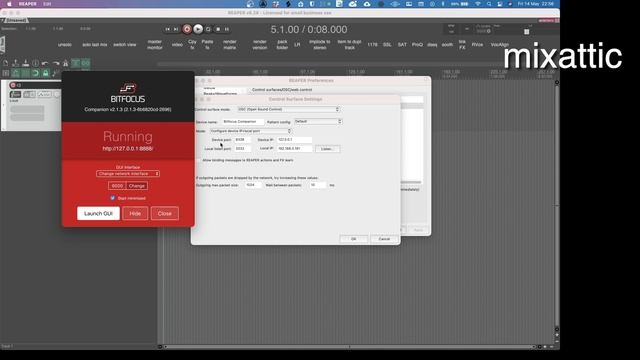Click the 'unsolo' toolbar button

coord(65,44)
